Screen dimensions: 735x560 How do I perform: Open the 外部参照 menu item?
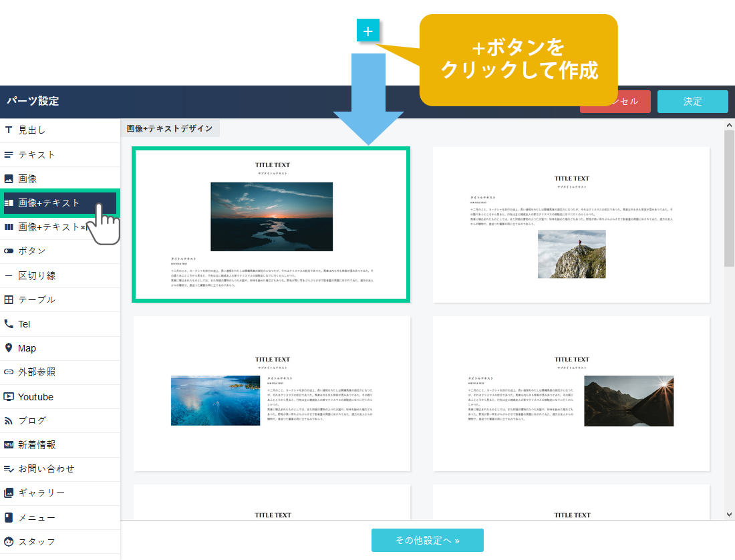(x=37, y=372)
